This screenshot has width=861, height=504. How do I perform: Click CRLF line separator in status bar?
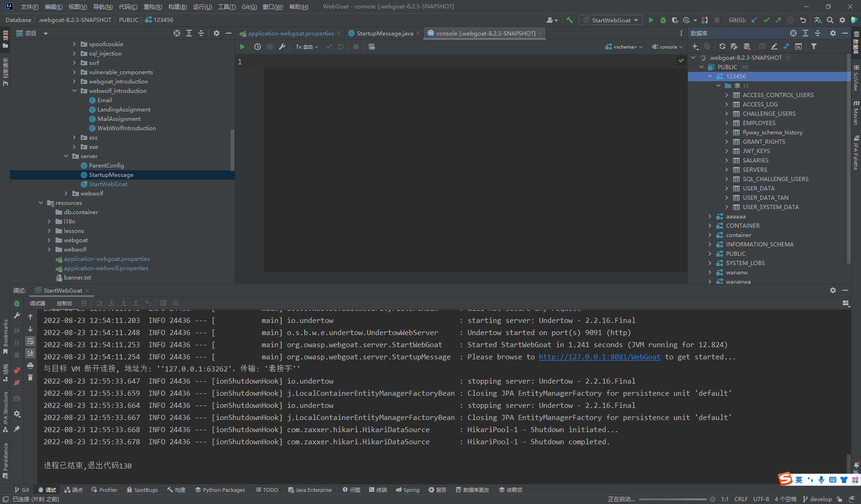741,499
